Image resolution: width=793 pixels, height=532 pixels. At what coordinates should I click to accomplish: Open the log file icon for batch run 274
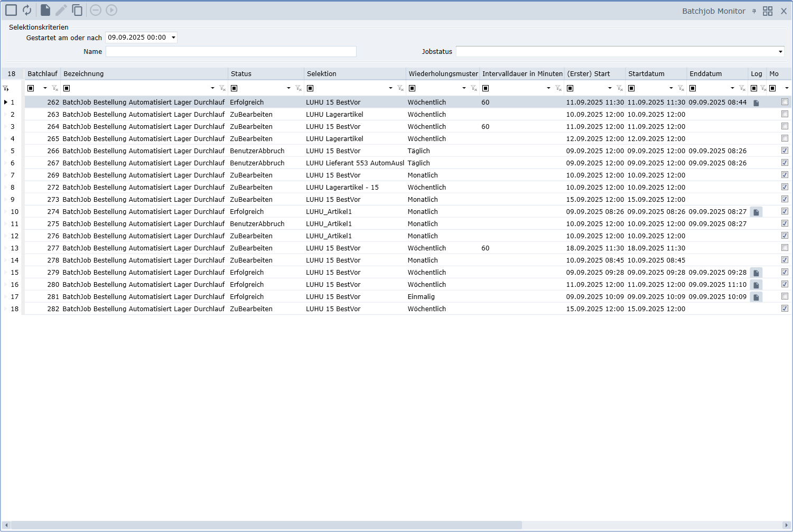(756, 212)
